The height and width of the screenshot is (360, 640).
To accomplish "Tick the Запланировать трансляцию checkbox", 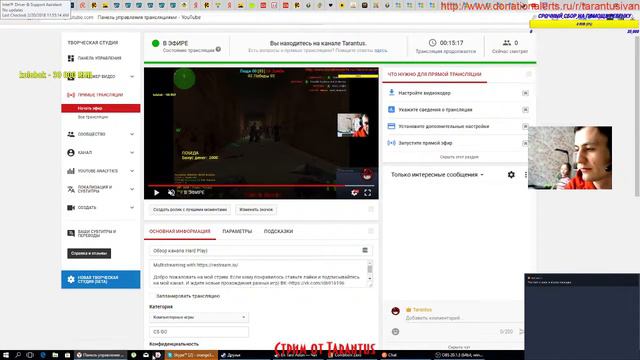I will (152, 296).
